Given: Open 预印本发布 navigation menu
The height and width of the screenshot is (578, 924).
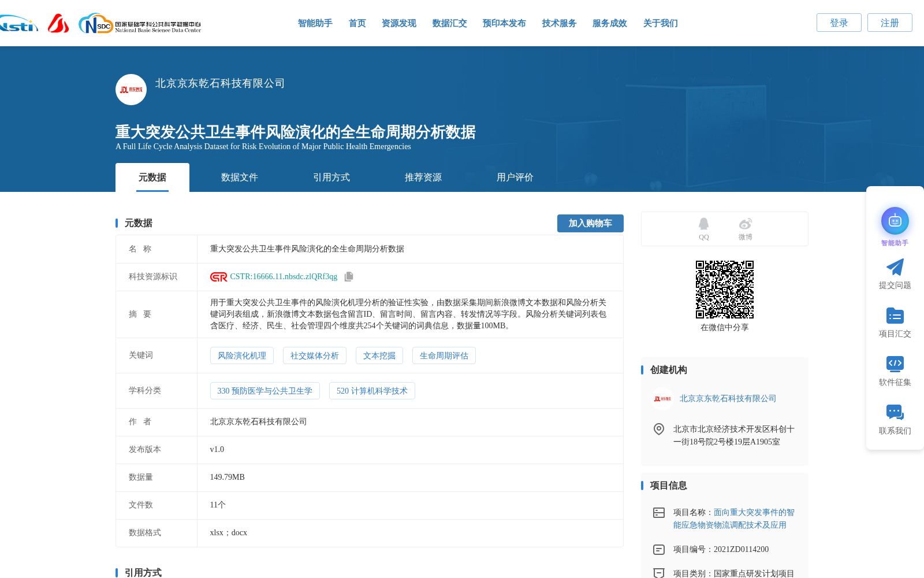Looking at the screenshot, I should [504, 23].
